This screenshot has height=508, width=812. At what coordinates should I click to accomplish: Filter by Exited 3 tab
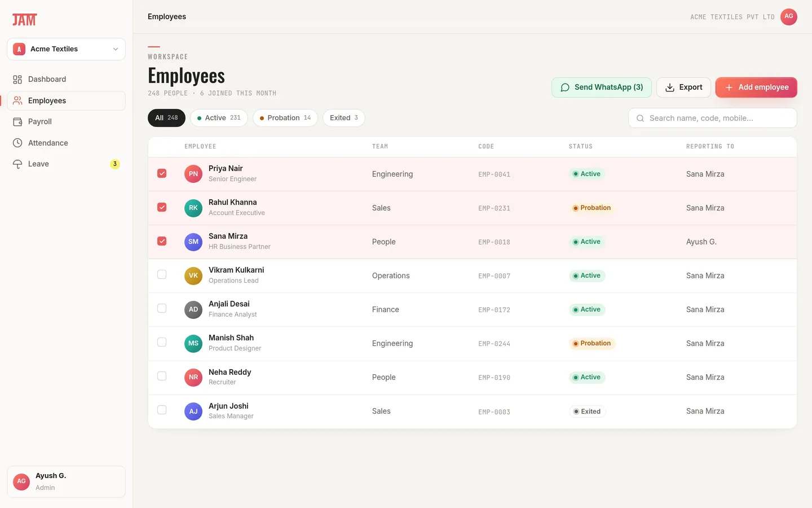[x=344, y=118]
